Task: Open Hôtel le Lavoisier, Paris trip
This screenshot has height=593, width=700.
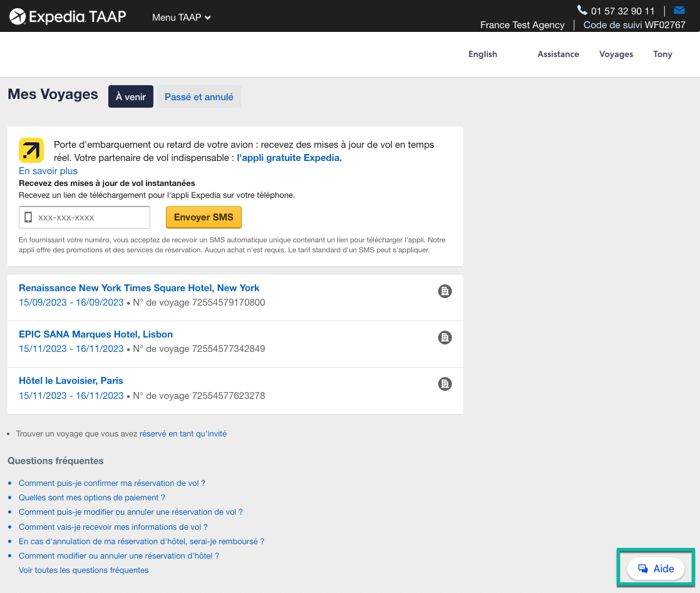Action: pos(71,381)
